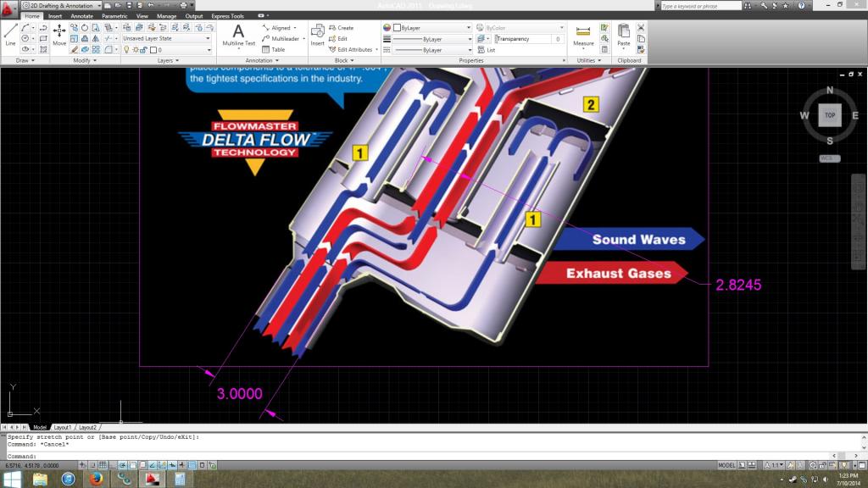868x488 pixels.
Task: Click the Plot printer icon in Quick Access
Action: pyautogui.click(x=183, y=6)
